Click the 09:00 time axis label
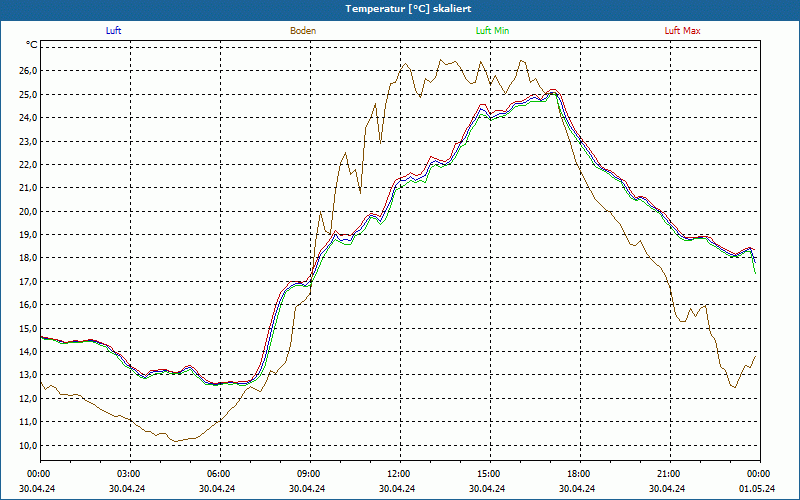Viewport: 800px width, 500px height. (x=310, y=474)
